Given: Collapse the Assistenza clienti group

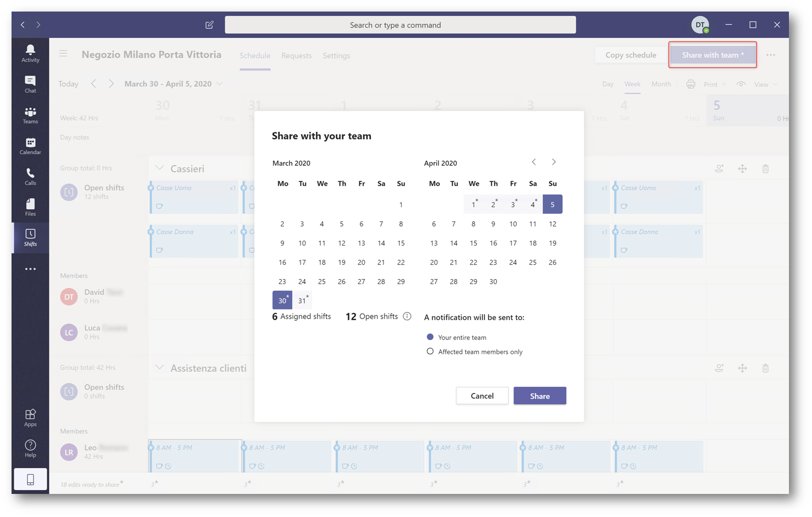Looking at the screenshot, I should (x=159, y=368).
